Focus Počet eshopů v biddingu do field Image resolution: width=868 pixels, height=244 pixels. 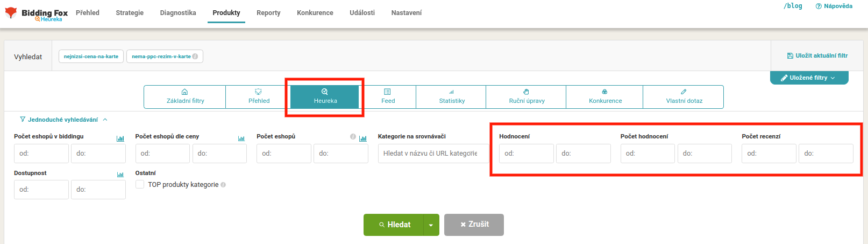[x=98, y=154]
